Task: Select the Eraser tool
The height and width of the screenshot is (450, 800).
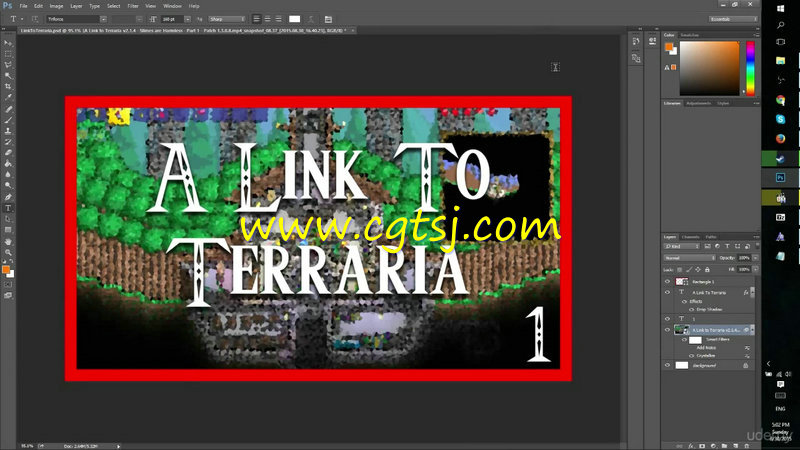Action: 8,153
